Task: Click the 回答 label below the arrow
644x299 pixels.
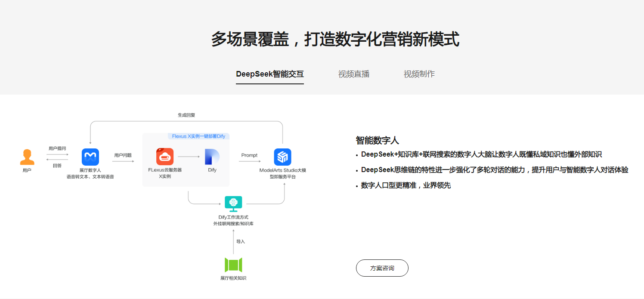Action: click(57, 166)
